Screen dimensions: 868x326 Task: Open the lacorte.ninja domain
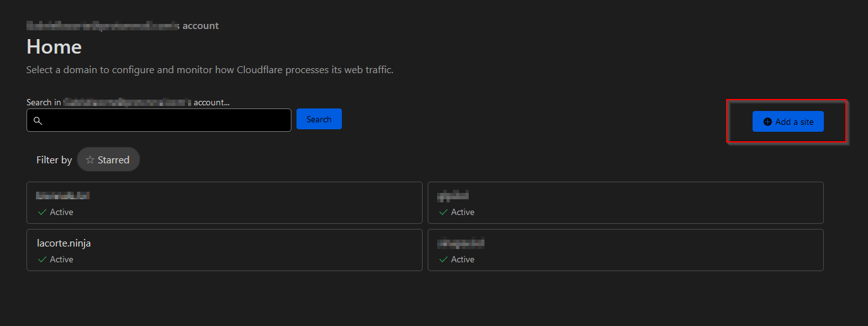(64, 243)
